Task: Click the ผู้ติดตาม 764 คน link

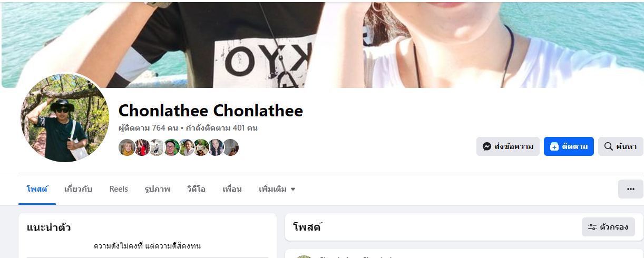Action: click(148, 128)
